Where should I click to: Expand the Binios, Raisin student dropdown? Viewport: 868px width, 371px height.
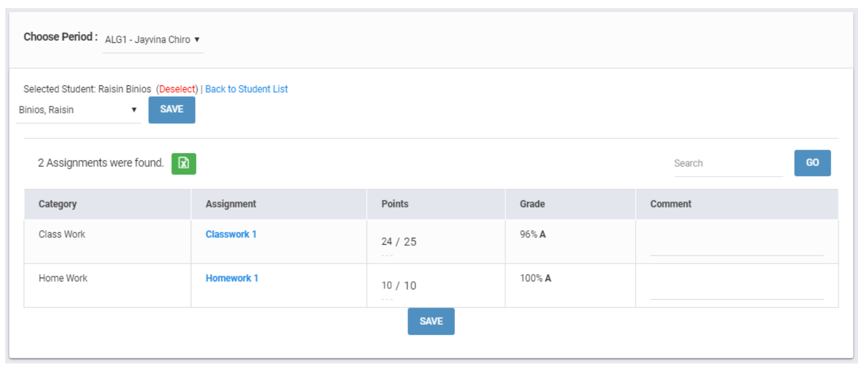click(78, 110)
